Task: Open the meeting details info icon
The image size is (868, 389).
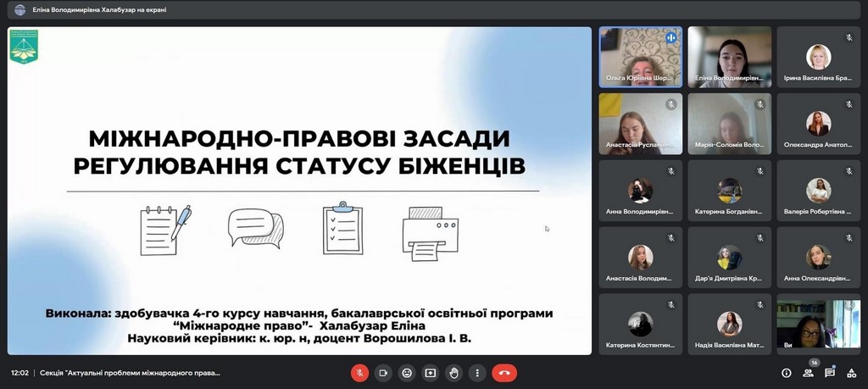Action: pos(786,372)
